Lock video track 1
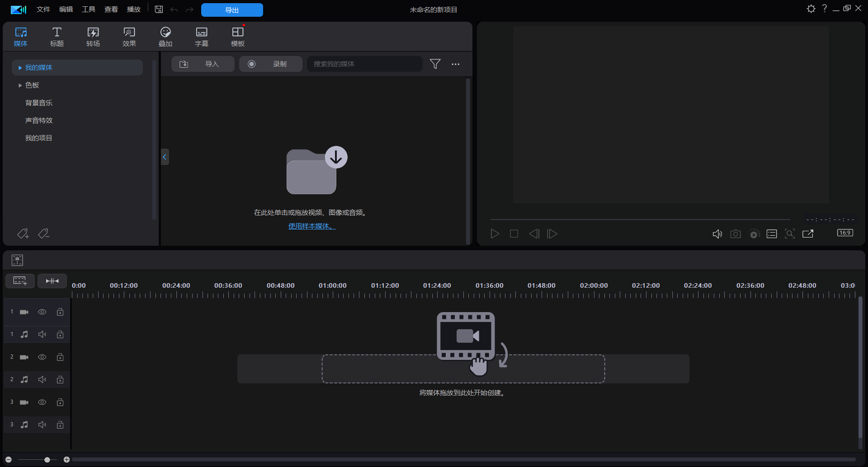 (x=60, y=312)
